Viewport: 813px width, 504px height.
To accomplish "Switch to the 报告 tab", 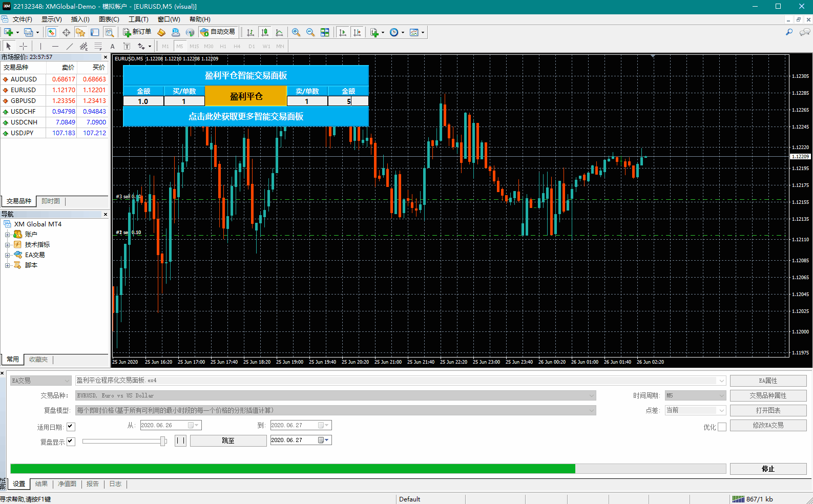I will pyautogui.click(x=93, y=484).
